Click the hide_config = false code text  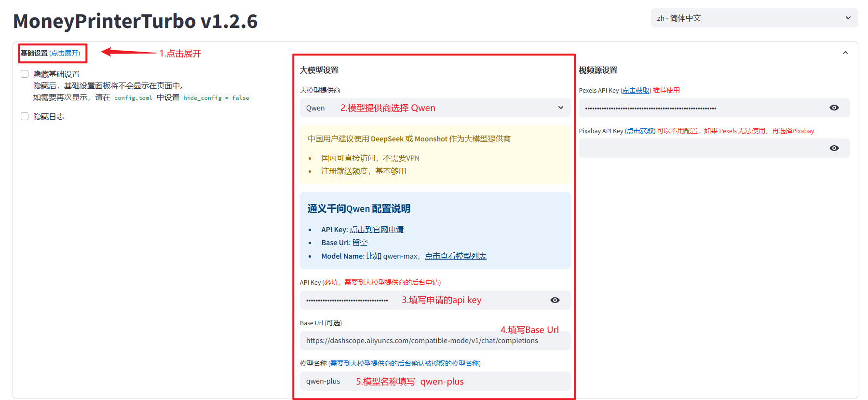click(x=216, y=97)
